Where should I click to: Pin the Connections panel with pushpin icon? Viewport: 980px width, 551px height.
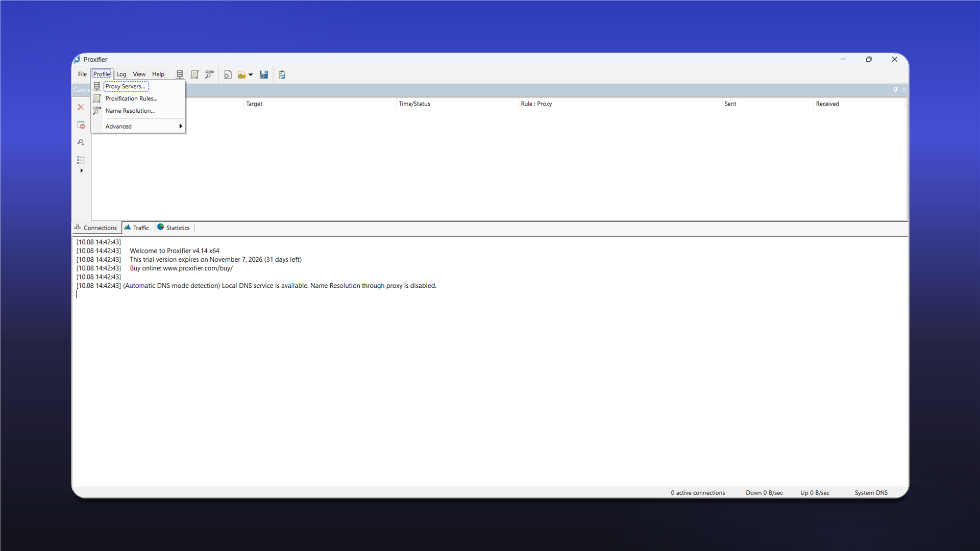895,90
